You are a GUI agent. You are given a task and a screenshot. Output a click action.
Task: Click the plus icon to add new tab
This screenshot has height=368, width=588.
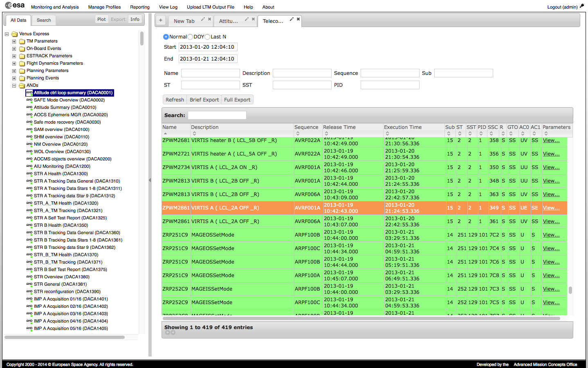pyautogui.click(x=161, y=20)
